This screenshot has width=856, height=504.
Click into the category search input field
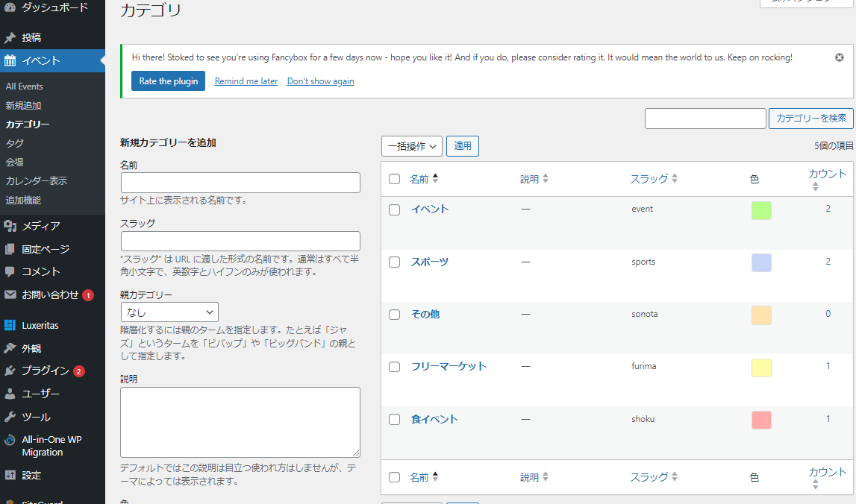pos(705,119)
